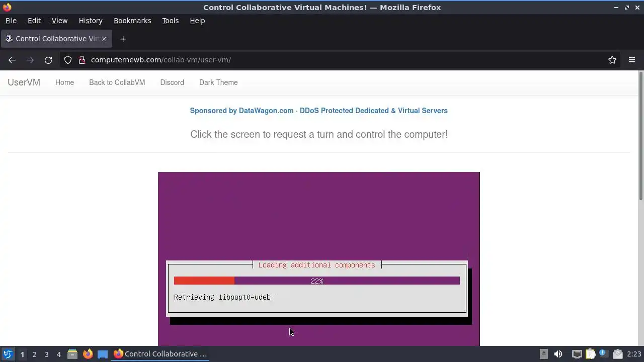Switch to virtual desktop 4
The height and width of the screenshot is (362, 644).
coord(58,354)
